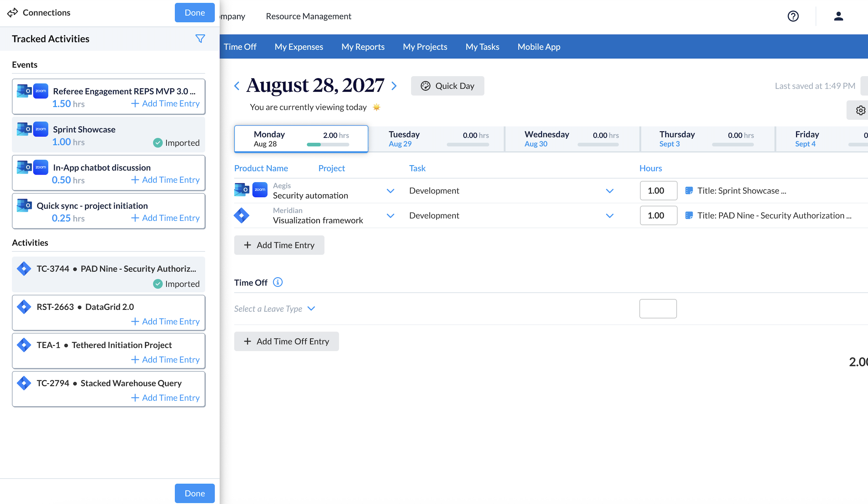Go to previous day arrow
868x504 pixels.
pos(237,86)
